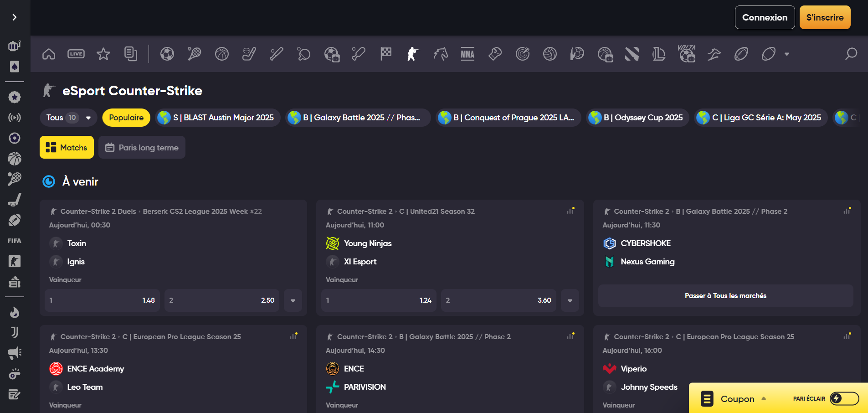The width and height of the screenshot is (868, 413).
Task: Select the Counter-Strike shooter icon in sports bar
Action: pos(413,54)
